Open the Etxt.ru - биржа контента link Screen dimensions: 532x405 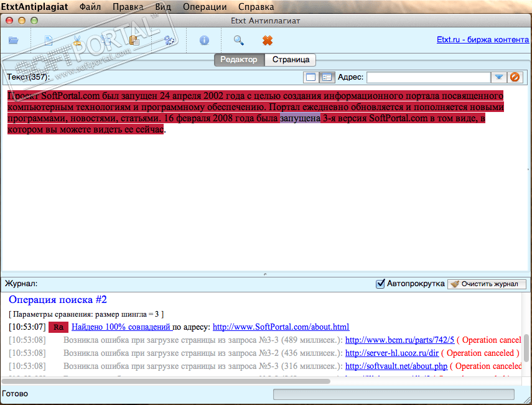(x=482, y=40)
